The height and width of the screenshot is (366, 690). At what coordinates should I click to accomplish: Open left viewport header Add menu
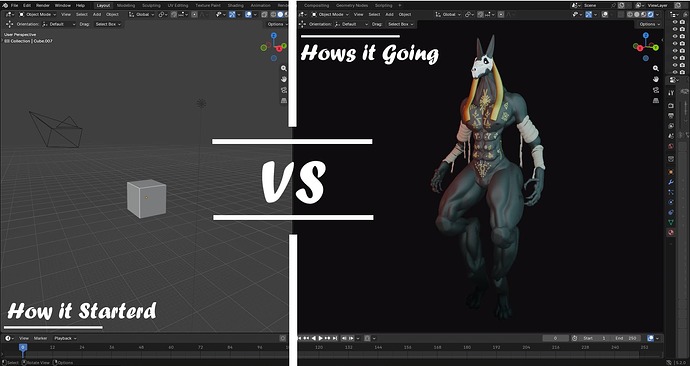97,15
